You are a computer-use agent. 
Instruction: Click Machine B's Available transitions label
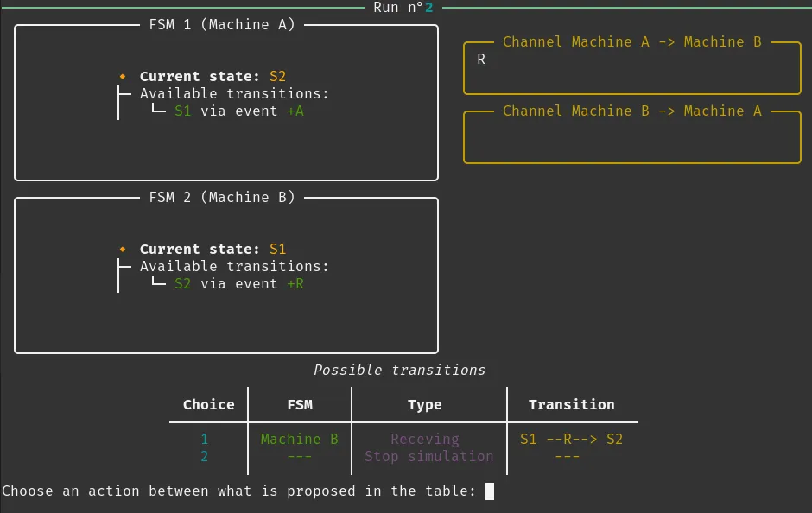coord(234,267)
